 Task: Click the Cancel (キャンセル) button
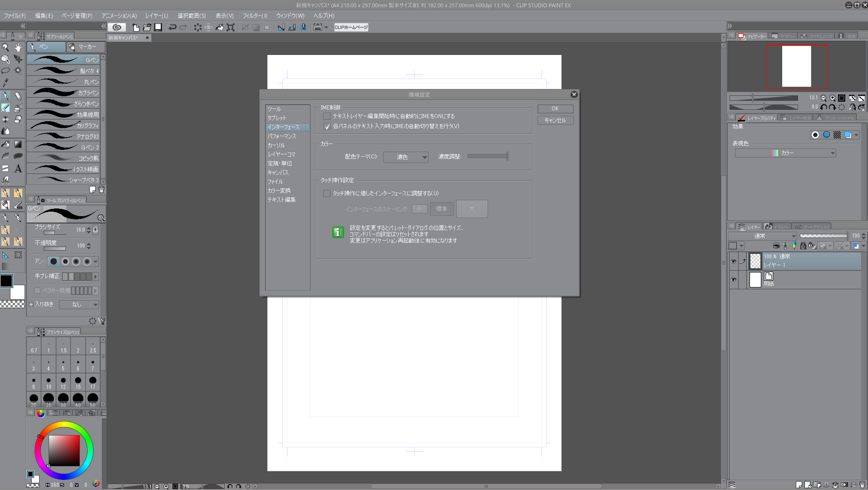555,120
